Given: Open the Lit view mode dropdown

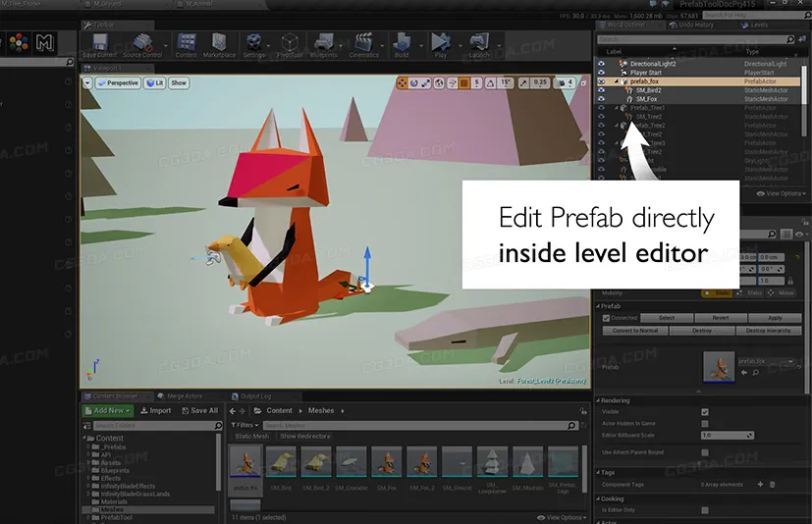Looking at the screenshot, I should pos(155,82).
